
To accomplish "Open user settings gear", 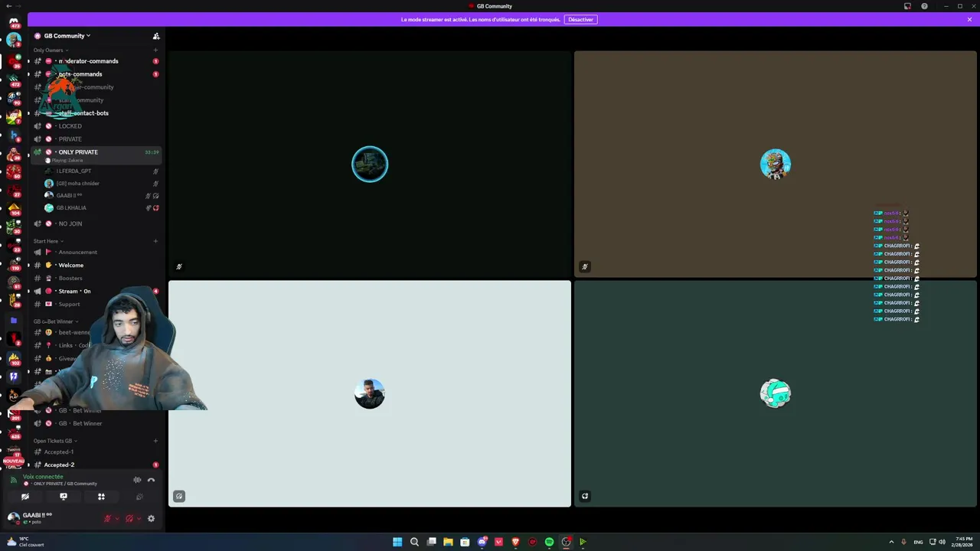I will coord(151,519).
